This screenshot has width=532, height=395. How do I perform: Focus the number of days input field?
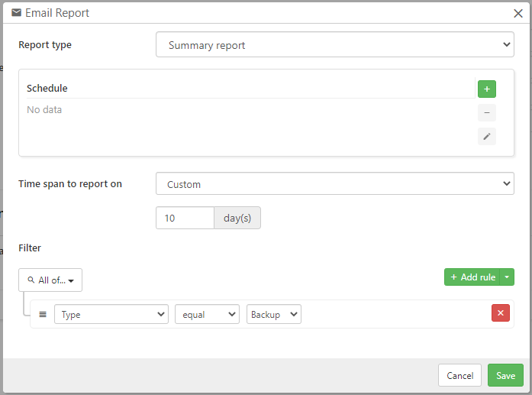[185, 218]
